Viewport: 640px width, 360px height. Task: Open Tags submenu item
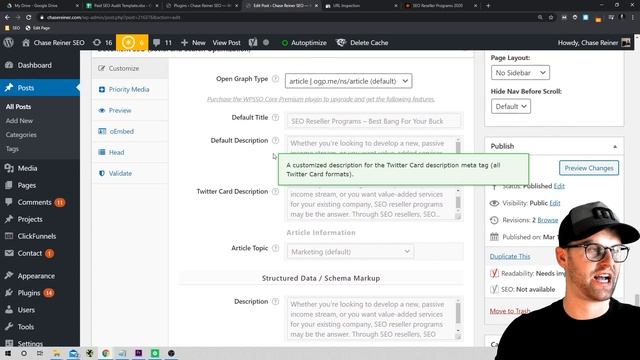click(12, 149)
